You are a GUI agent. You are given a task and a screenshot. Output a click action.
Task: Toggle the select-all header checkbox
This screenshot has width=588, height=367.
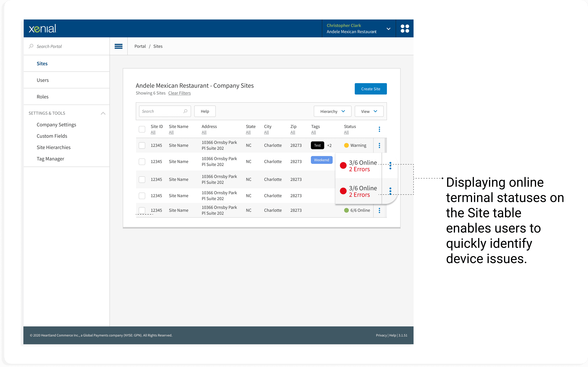(x=142, y=129)
